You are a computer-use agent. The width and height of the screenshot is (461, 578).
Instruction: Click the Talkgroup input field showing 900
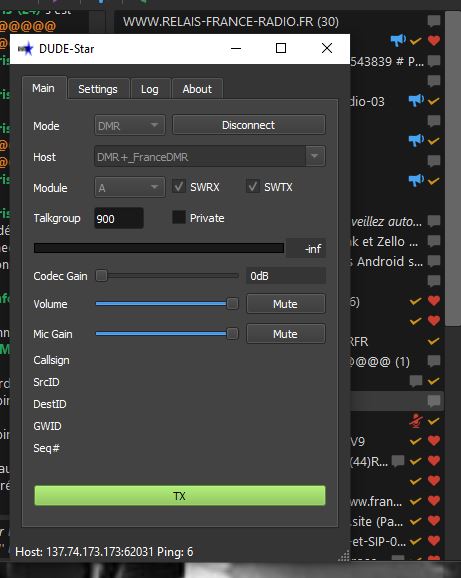tap(119, 219)
